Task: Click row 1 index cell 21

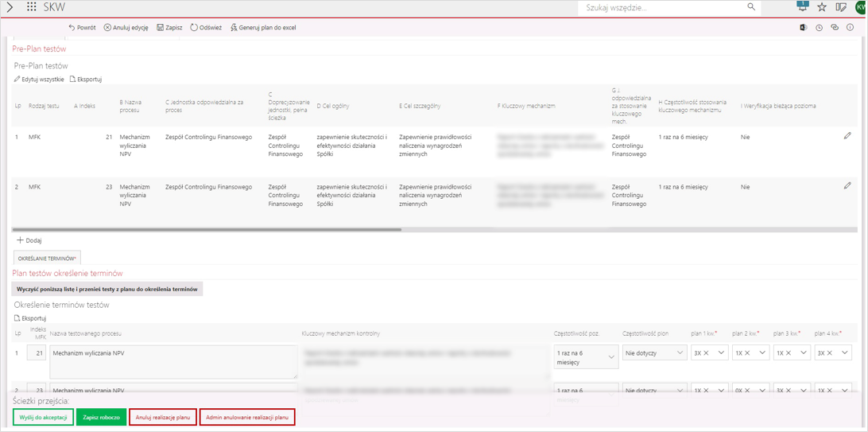Action: (109, 137)
